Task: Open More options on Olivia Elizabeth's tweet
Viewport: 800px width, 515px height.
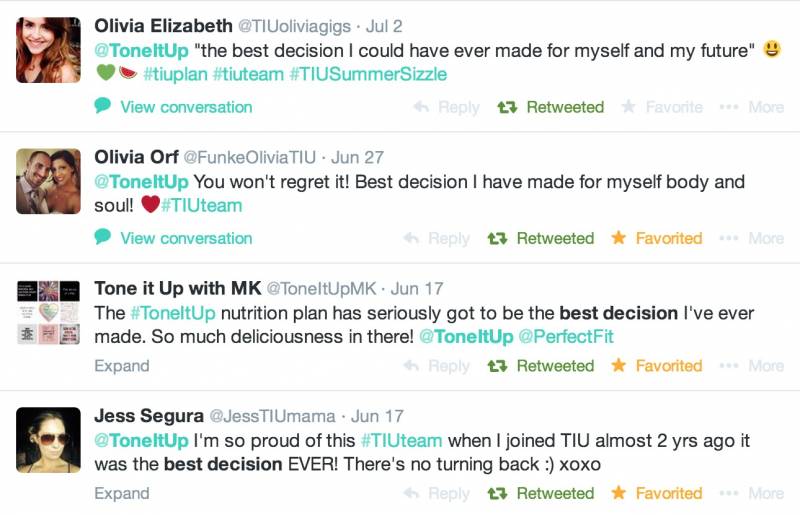Action: click(x=752, y=107)
